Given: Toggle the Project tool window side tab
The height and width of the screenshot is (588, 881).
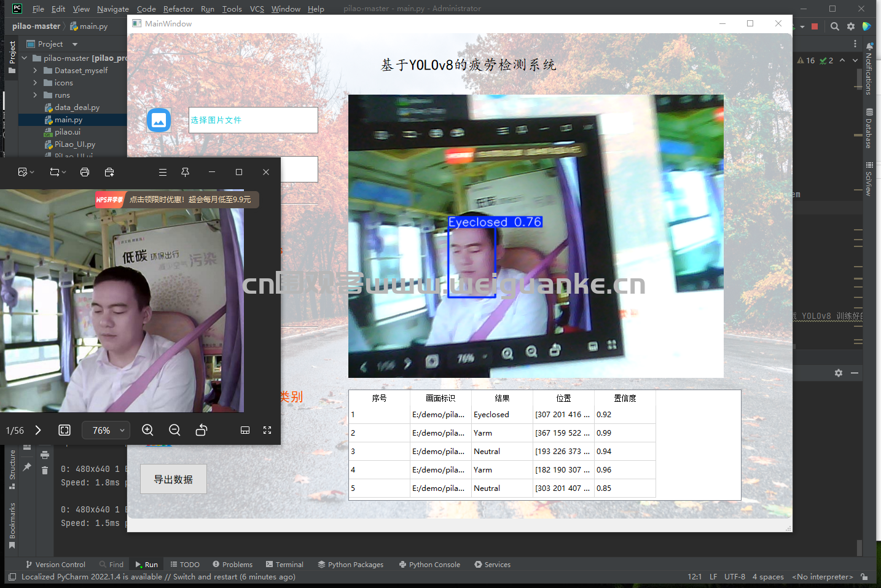Looking at the screenshot, I should pyautogui.click(x=12, y=57).
